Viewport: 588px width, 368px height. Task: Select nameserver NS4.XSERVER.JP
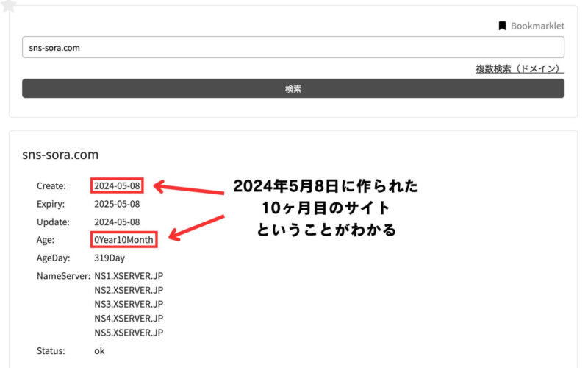tap(129, 319)
